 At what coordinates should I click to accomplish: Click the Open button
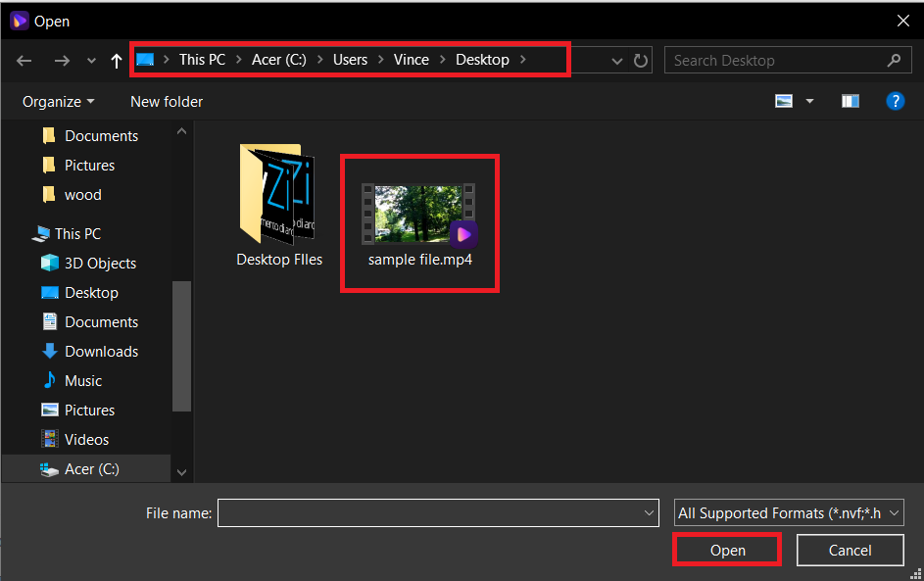726,550
